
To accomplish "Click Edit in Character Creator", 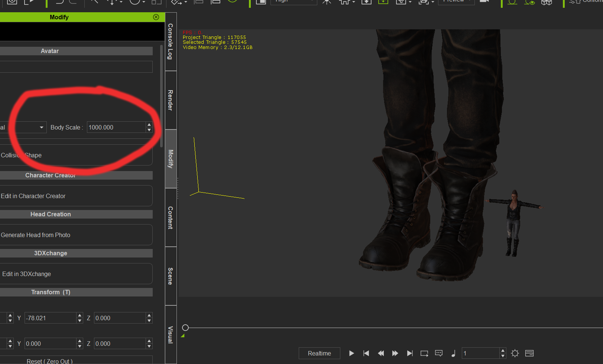I will click(76, 196).
